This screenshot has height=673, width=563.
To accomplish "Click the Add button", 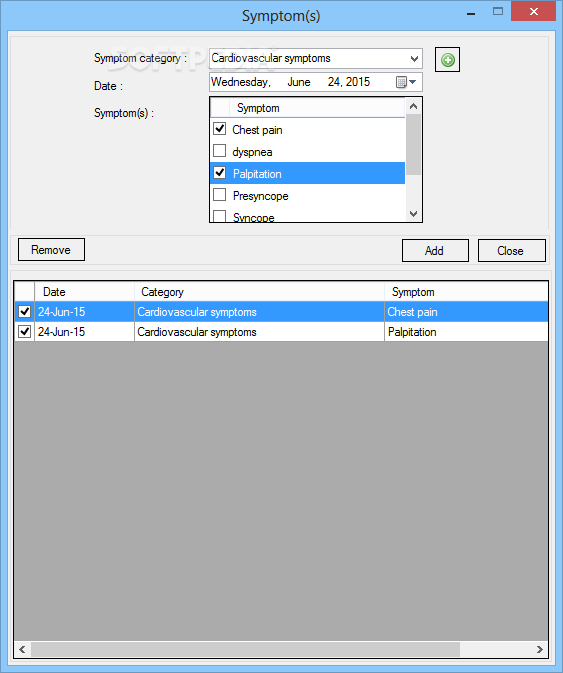I will [x=435, y=251].
